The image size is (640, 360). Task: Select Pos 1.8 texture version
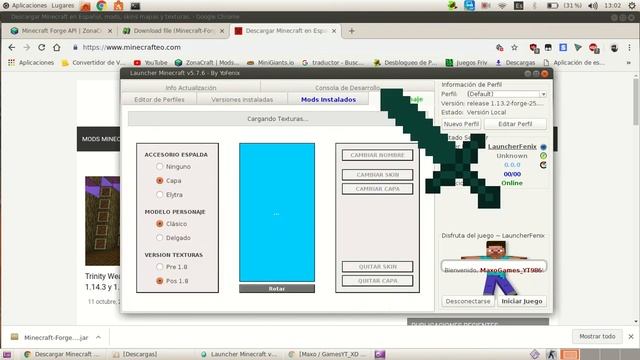point(160,281)
